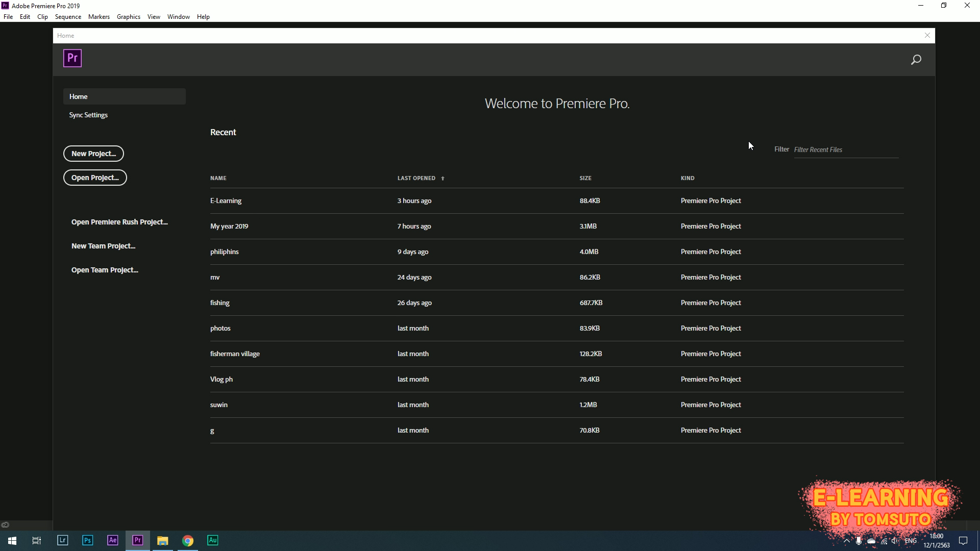The width and height of the screenshot is (980, 551).
Task: Click the Premiere Pro logo icon
Action: point(72,58)
